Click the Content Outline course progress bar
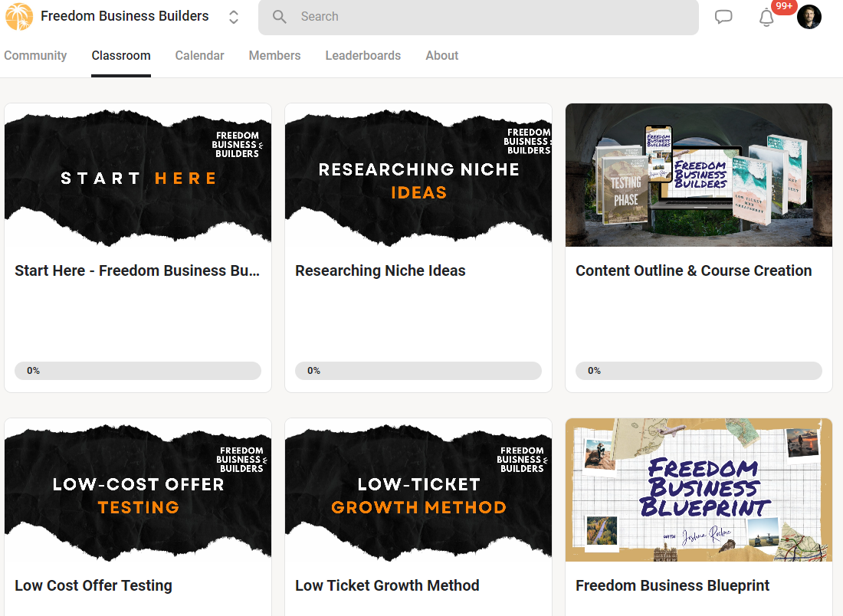Screen dimensions: 843x616 pos(699,371)
